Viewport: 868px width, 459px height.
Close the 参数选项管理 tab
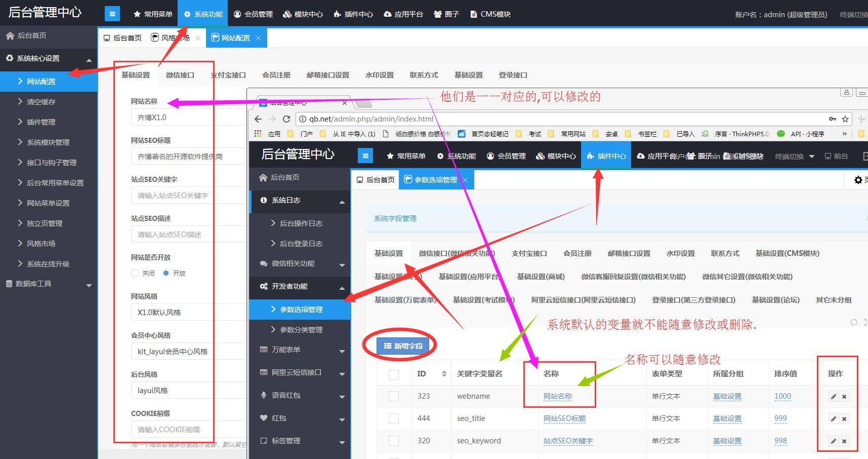(x=465, y=180)
